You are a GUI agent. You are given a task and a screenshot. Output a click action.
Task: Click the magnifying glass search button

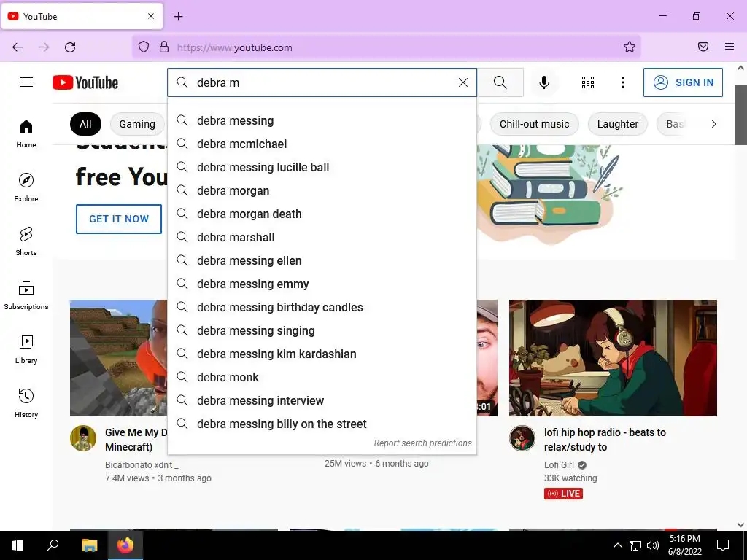pos(500,82)
